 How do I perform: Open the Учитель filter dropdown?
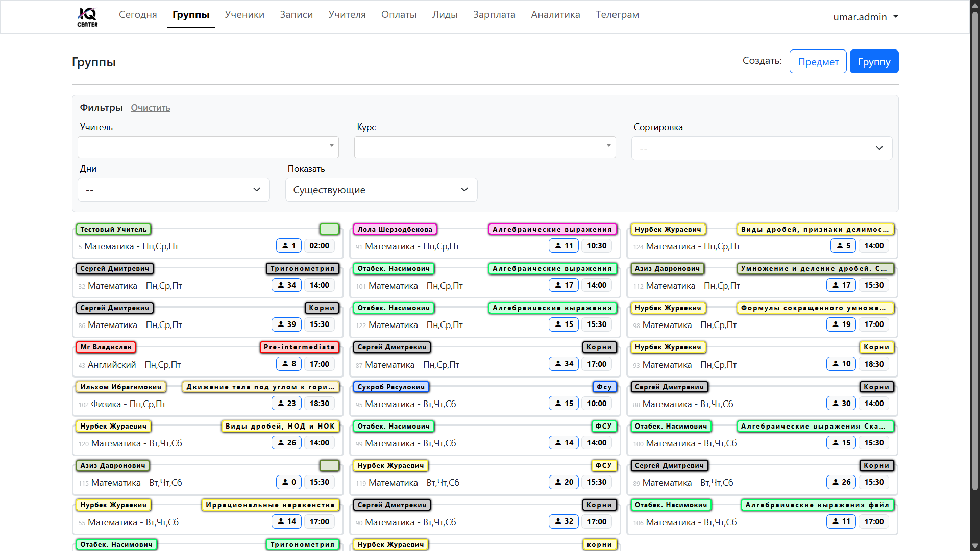(x=208, y=146)
